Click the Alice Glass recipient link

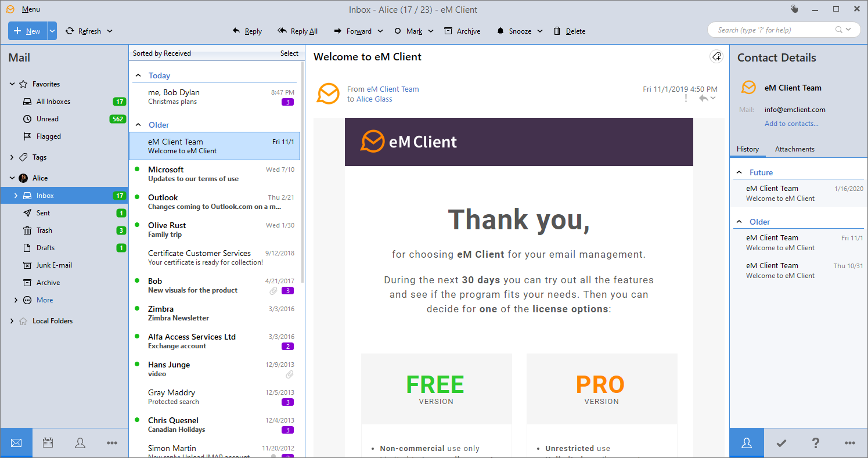point(374,99)
